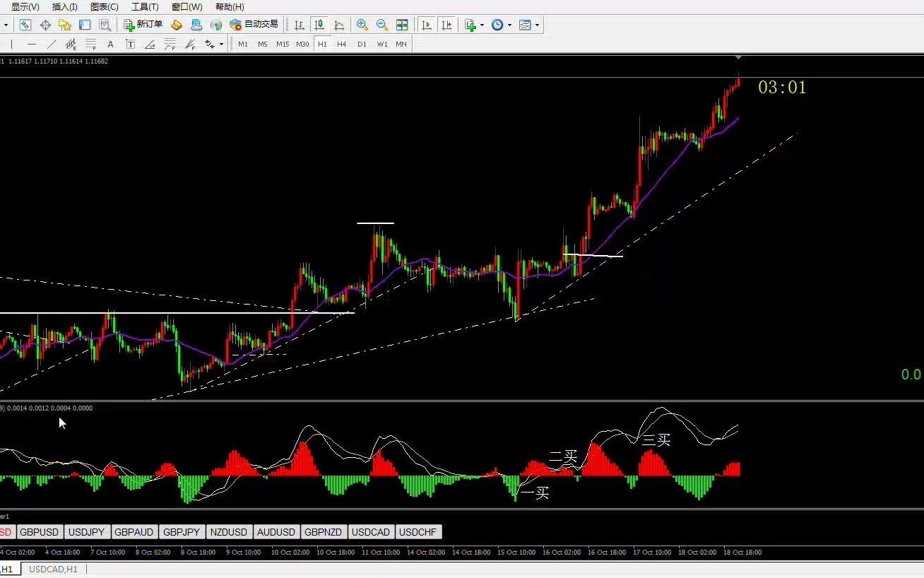Open the 工具(T) menu

(x=145, y=7)
